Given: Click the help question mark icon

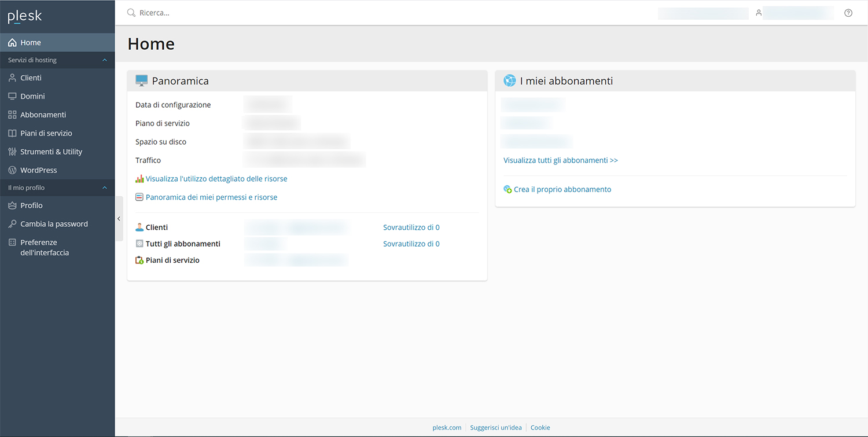Looking at the screenshot, I should click(848, 13).
